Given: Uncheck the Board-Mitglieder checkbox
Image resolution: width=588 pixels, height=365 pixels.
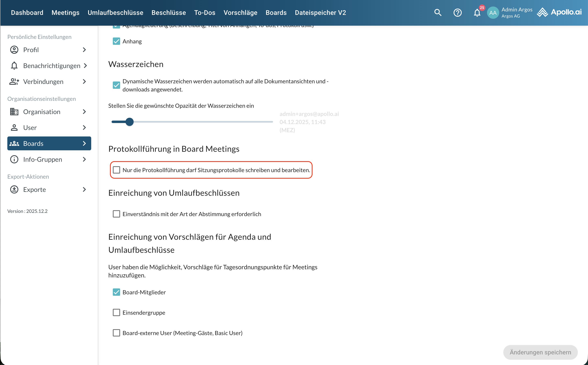Looking at the screenshot, I should point(116,292).
